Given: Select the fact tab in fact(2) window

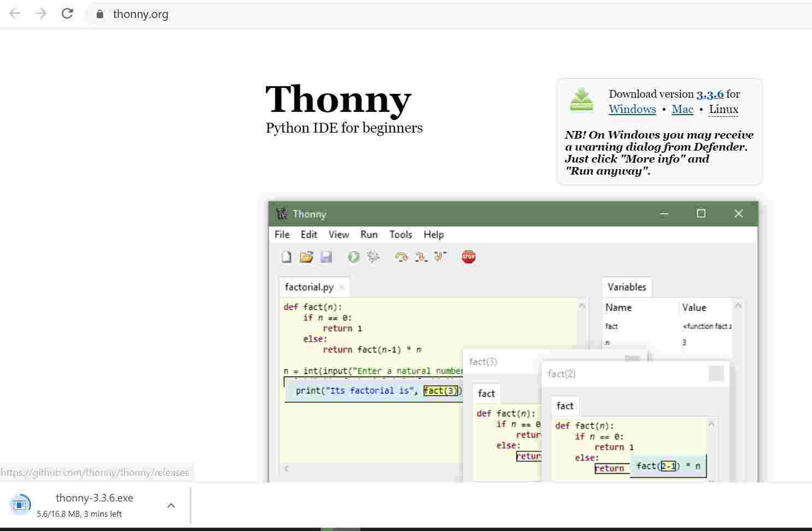Looking at the screenshot, I should [565, 405].
